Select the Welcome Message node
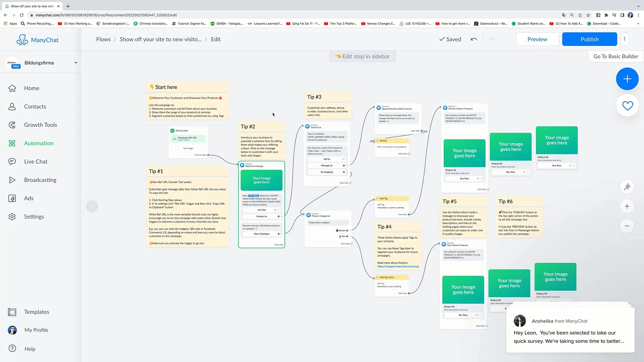Screen dimensions: 644x362 [x=262, y=204]
